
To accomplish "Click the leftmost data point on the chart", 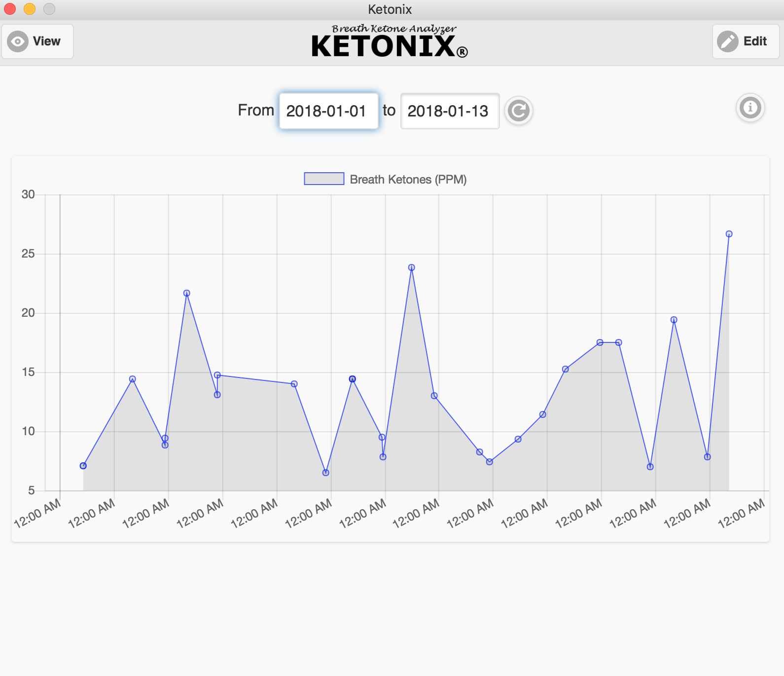I will [x=83, y=466].
